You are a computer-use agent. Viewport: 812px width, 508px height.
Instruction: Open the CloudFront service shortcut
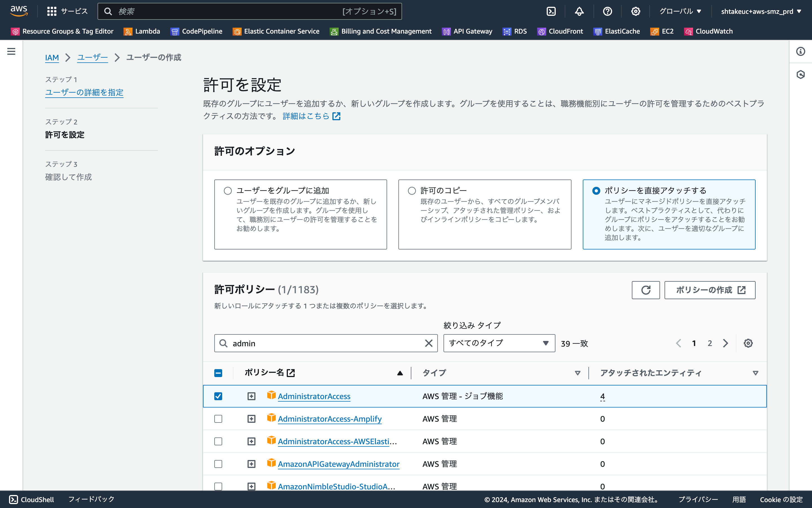pyautogui.click(x=560, y=31)
